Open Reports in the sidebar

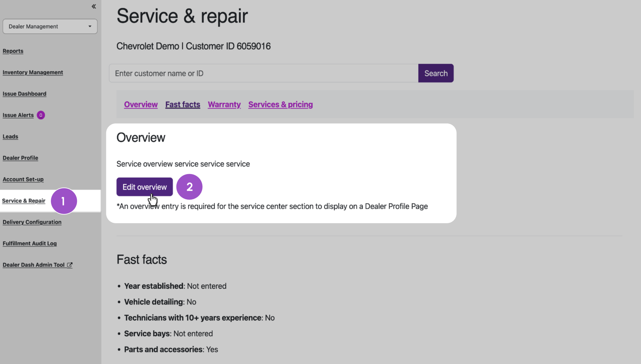tap(13, 51)
